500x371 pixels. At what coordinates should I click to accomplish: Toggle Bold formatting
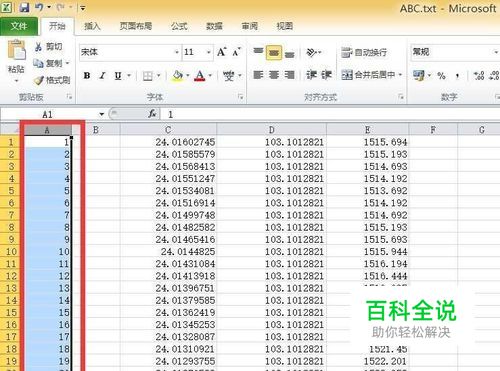click(87, 76)
